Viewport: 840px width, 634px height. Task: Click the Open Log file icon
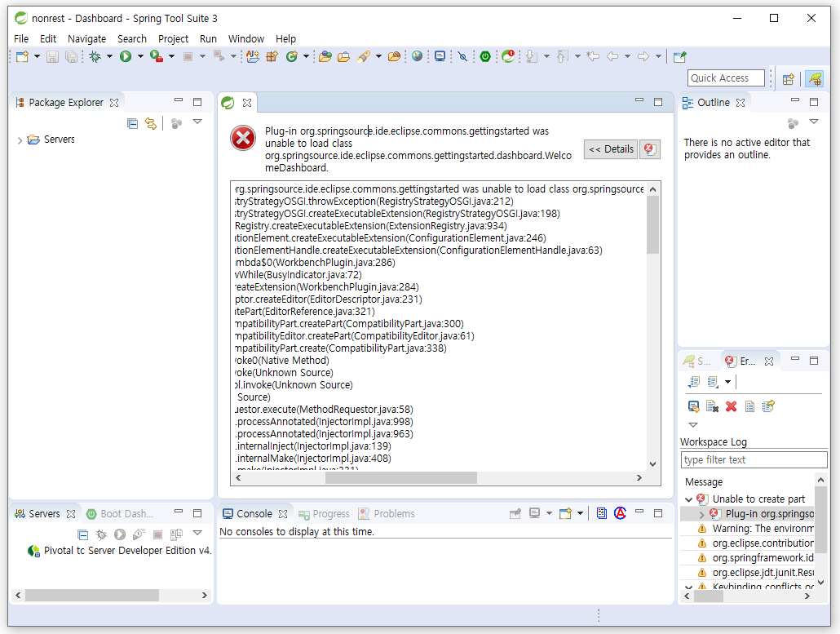point(750,406)
